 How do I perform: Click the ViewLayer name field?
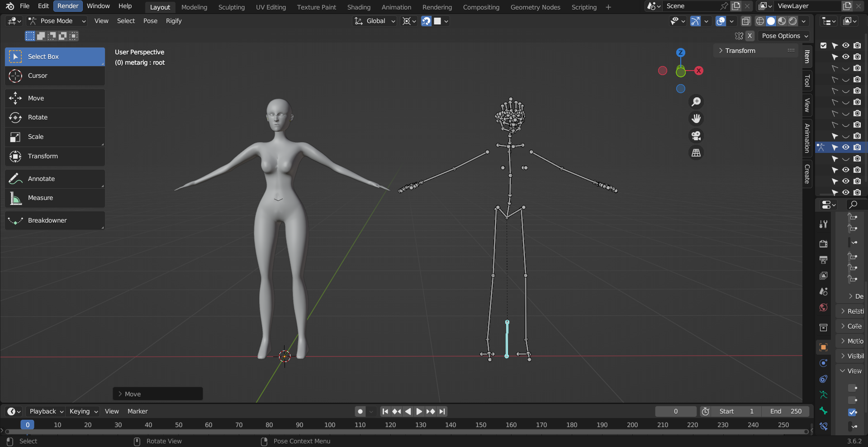(x=808, y=6)
